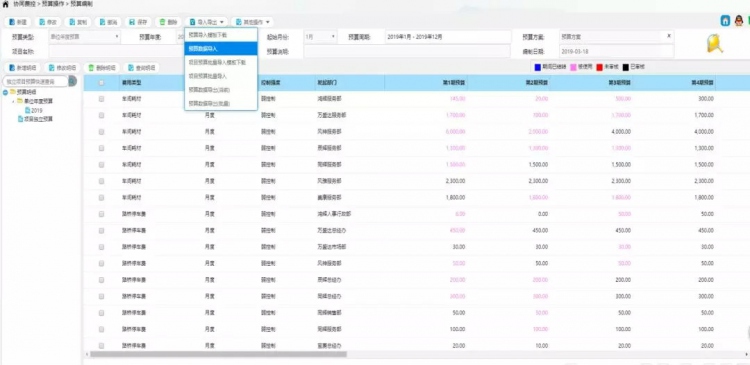The image size is (750, 365).
Task: Collapse the 单位年度预算 node arrow
Action: click(x=13, y=101)
